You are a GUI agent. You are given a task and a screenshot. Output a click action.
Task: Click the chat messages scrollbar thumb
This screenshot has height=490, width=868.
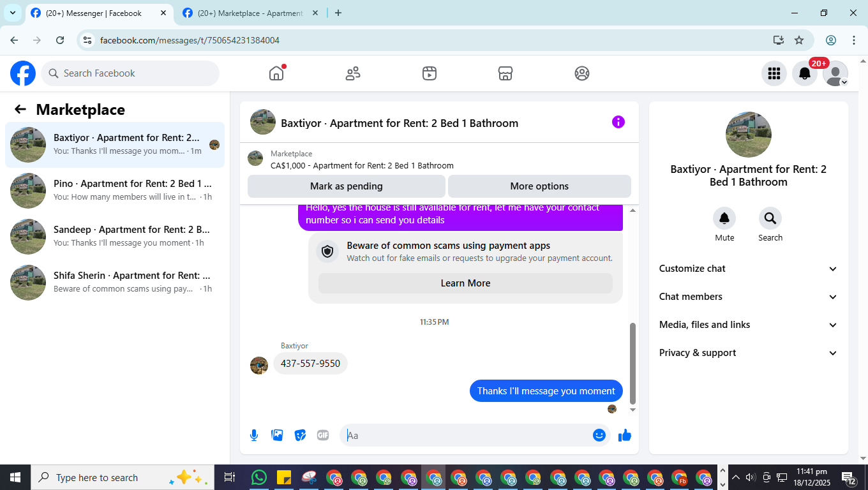(632, 362)
